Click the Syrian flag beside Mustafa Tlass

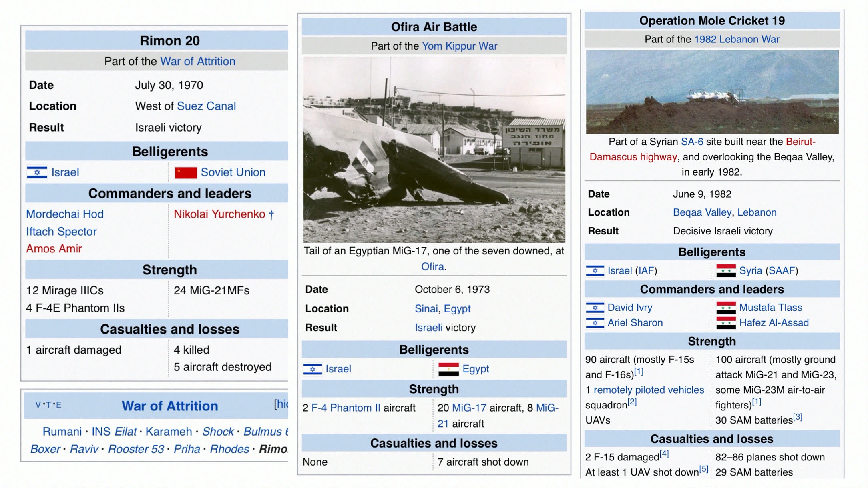[x=726, y=308]
